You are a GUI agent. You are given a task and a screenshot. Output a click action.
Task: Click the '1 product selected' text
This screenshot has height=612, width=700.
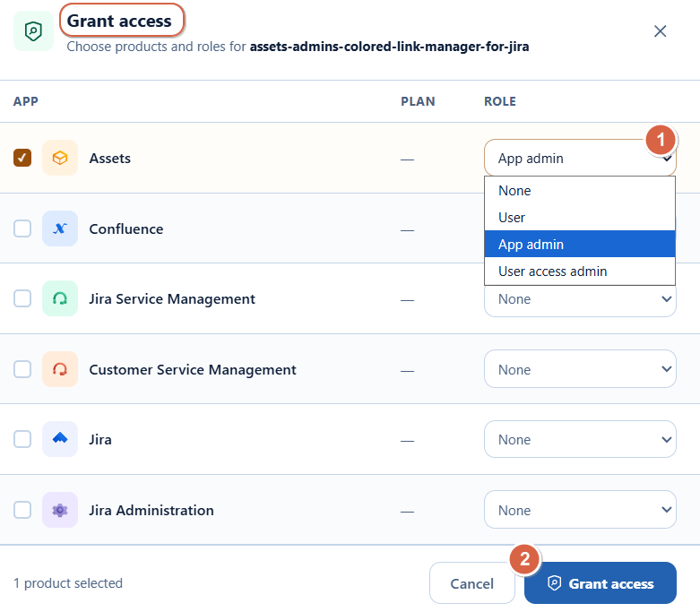coord(68,583)
